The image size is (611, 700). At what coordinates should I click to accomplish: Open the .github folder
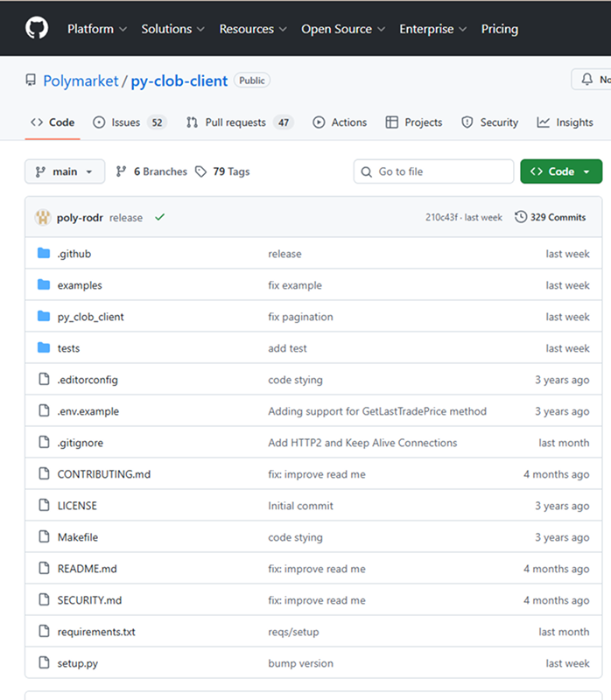point(74,254)
